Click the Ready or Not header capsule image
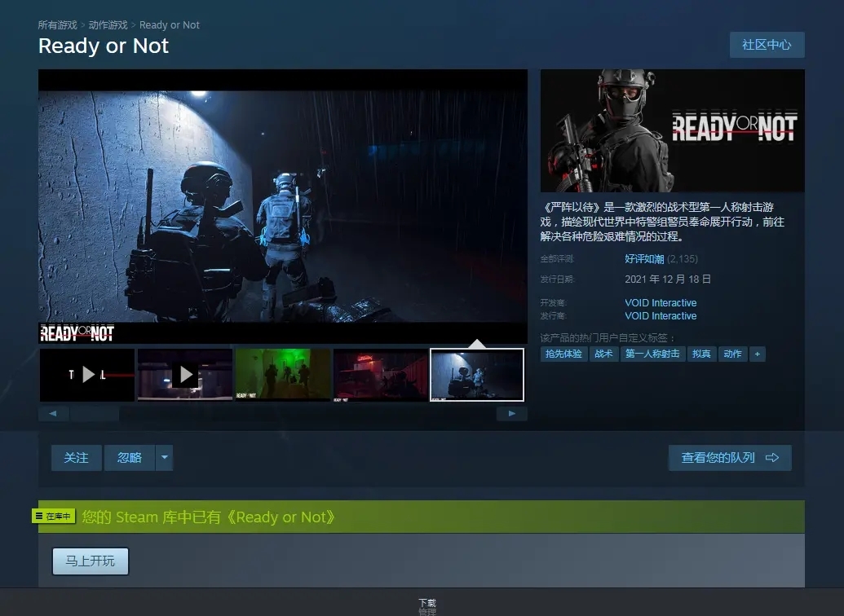 click(x=672, y=130)
